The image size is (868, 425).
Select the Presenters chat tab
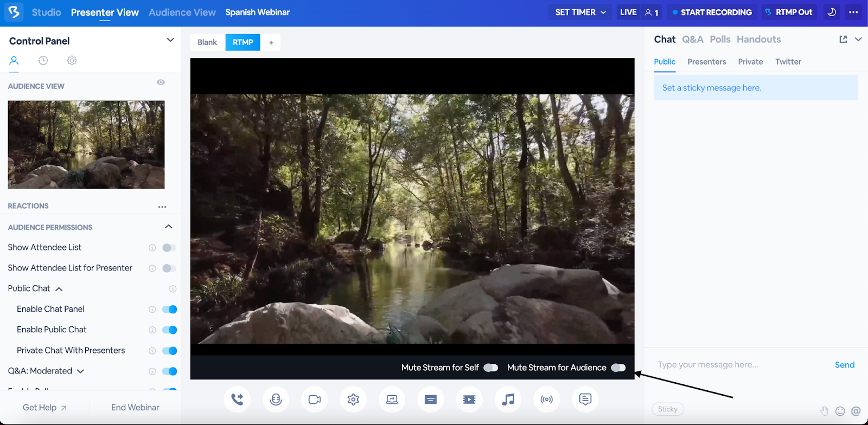click(707, 62)
